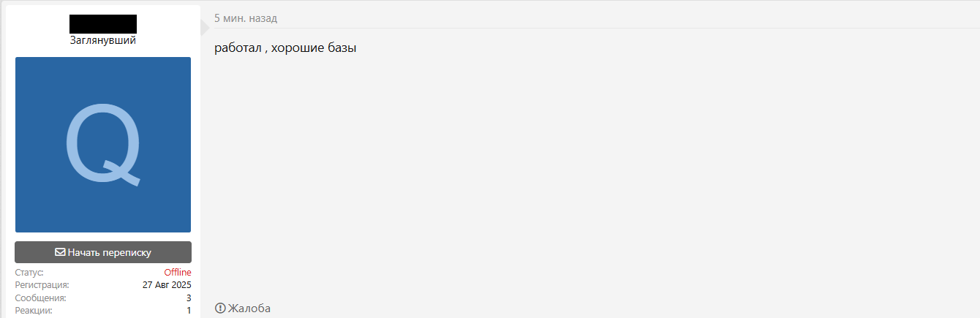Viewport: 980px width, 318px height.
Task: Click the Жалоба report link
Action: click(249, 308)
